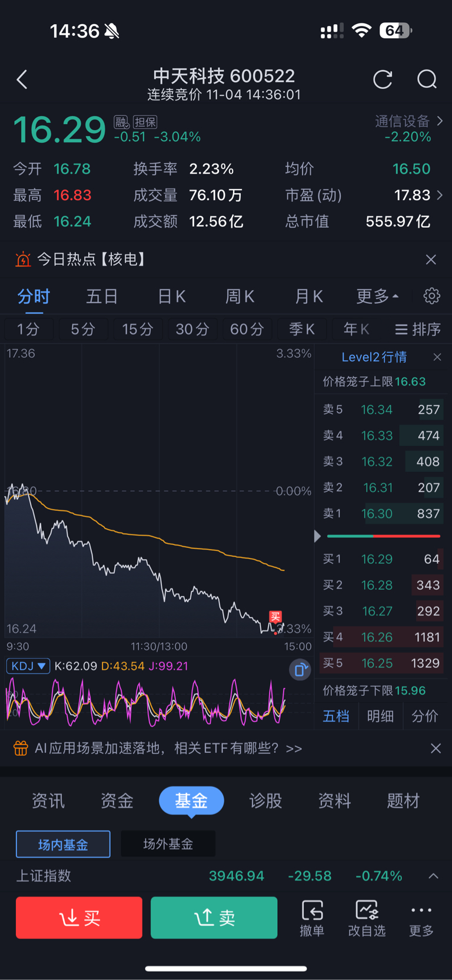Tap the gift icon in AI banner

coord(21,748)
